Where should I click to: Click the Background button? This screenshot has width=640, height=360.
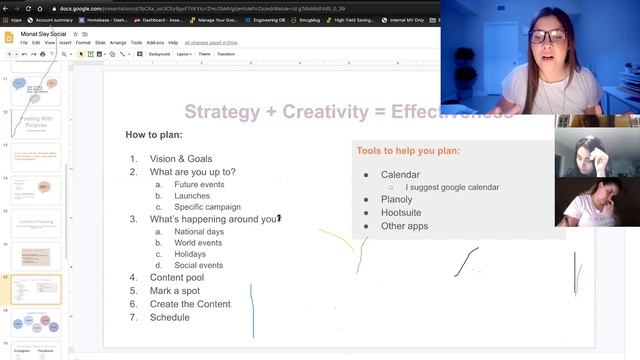[159, 54]
